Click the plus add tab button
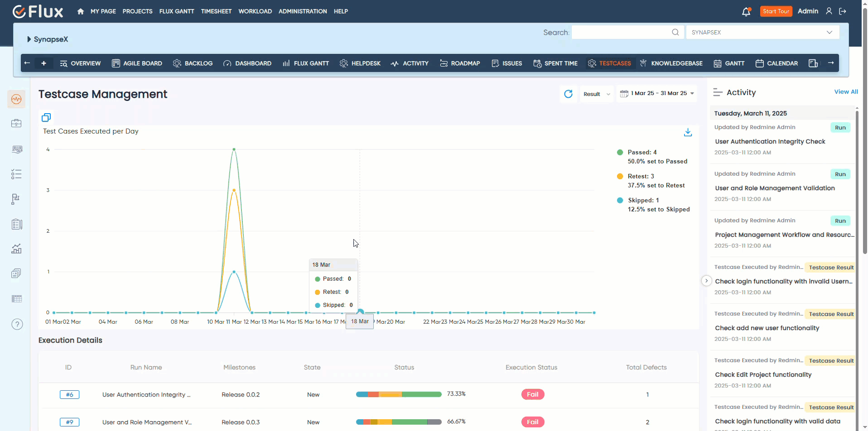The width and height of the screenshot is (868, 431). click(43, 63)
